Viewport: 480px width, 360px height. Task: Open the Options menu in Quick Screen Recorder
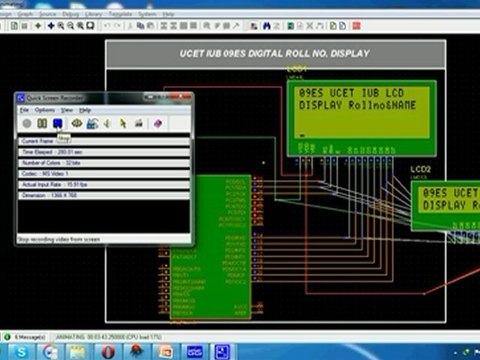[x=45, y=110]
